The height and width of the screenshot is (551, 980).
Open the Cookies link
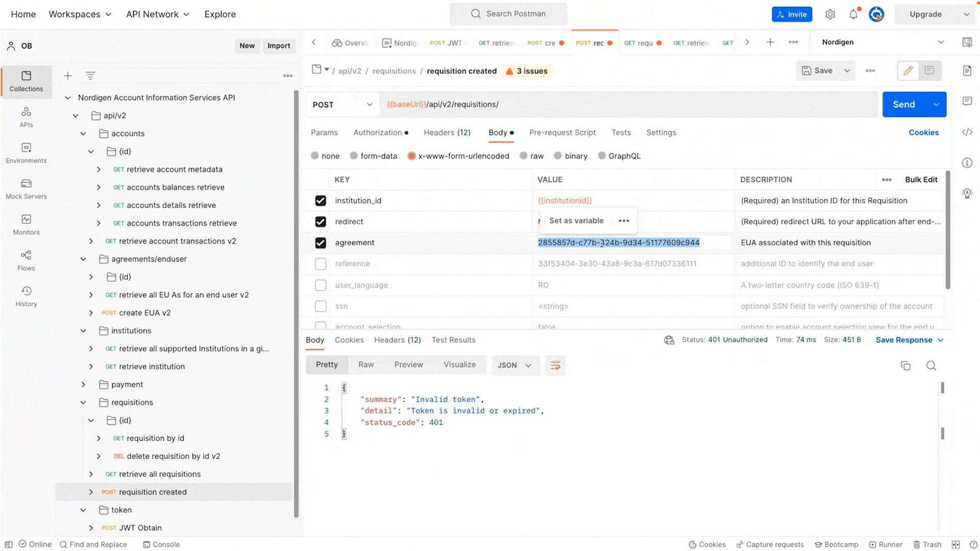(x=923, y=133)
